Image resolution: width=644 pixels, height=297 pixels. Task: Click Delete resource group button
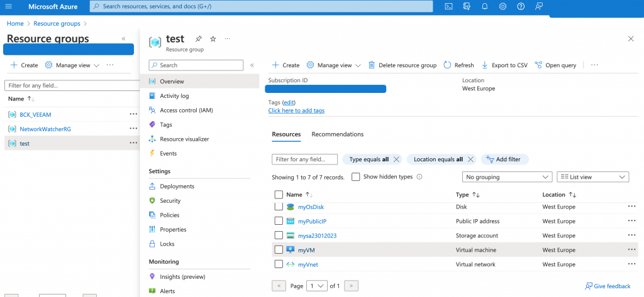click(x=402, y=65)
